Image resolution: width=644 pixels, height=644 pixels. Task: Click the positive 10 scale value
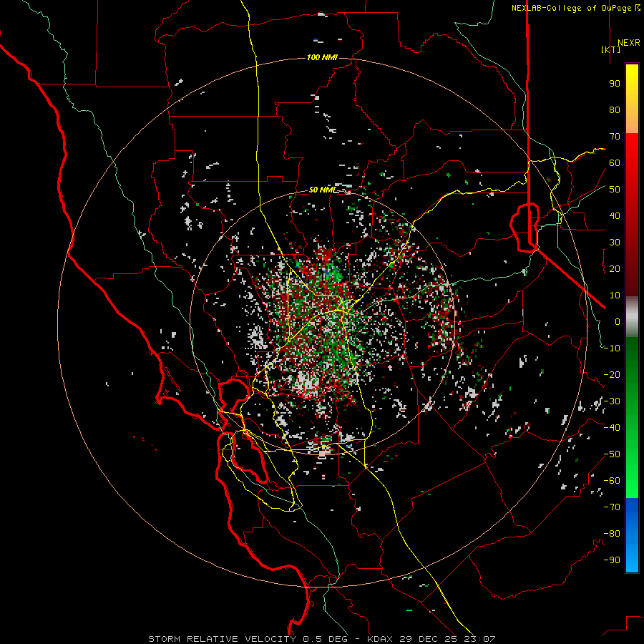tap(615, 296)
